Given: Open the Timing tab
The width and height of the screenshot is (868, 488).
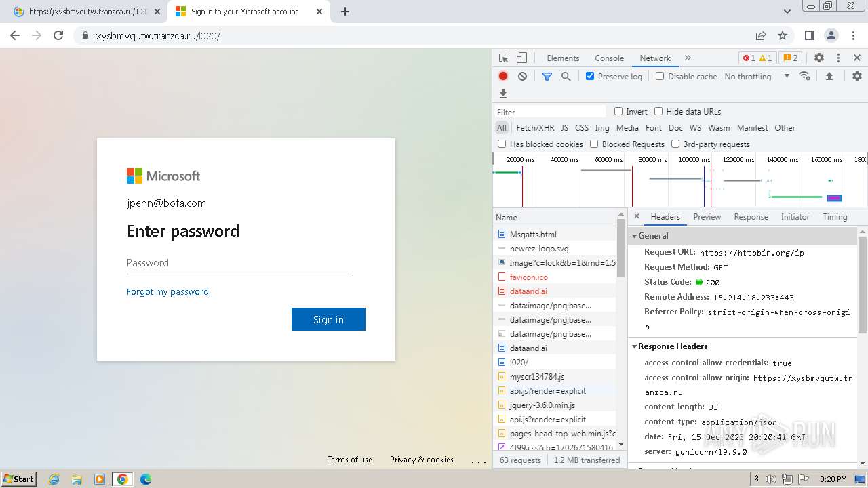Looking at the screenshot, I should (835, 217).
